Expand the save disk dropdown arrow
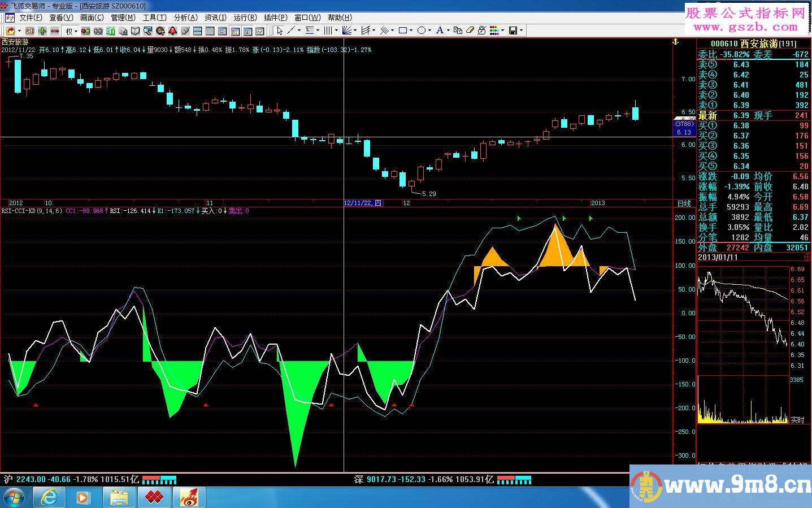 click(x=521, y=31)
